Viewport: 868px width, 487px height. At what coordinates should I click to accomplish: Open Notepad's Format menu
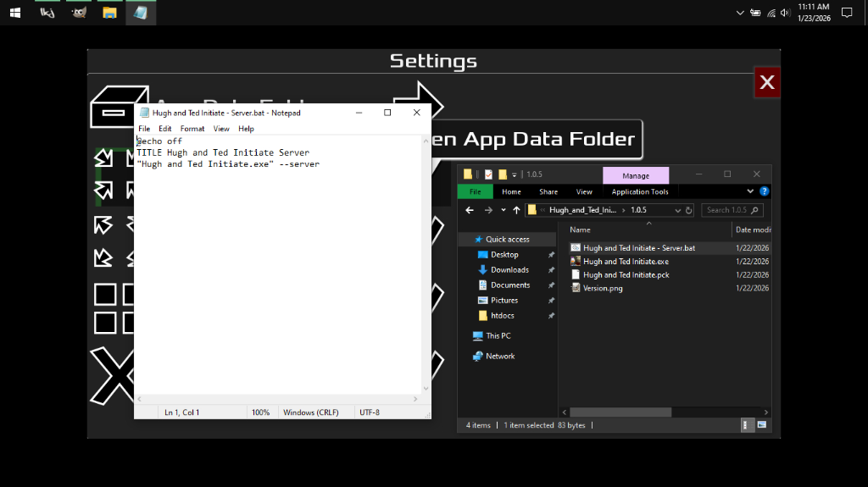(192, 129)
